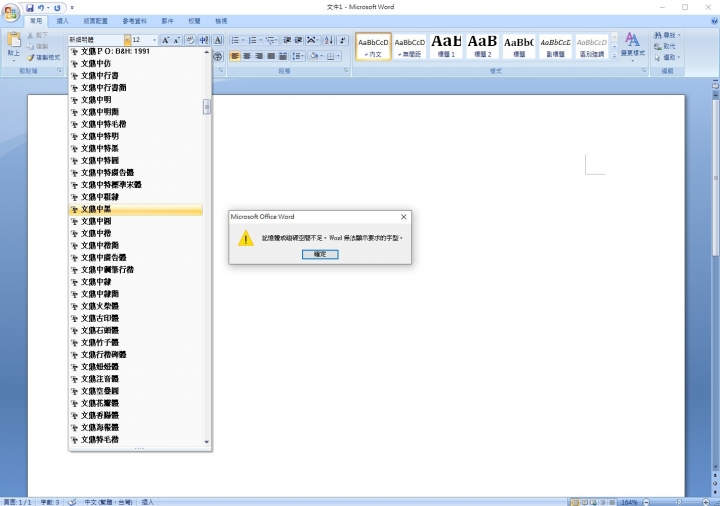Apply distributed alignment
Viewport: 720px width, 506px height.
(x=283, y=56)
